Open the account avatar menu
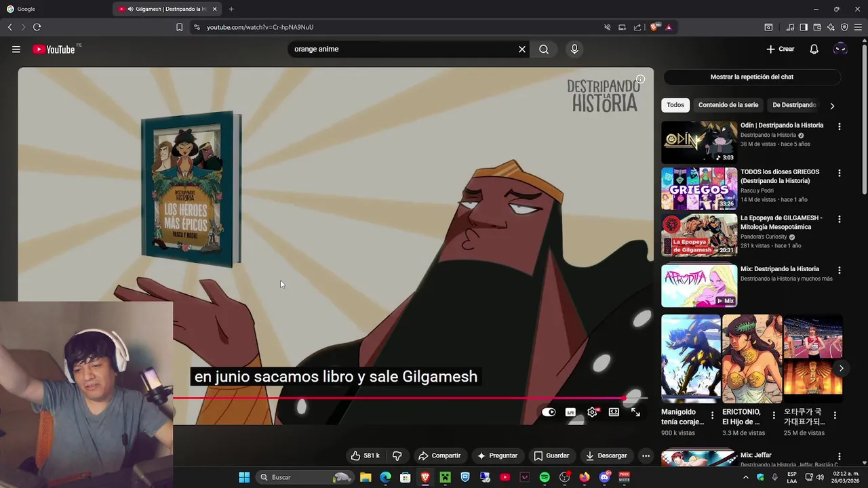Image resolution: width=868 pixels, height=488 pixels. point(840,49)
